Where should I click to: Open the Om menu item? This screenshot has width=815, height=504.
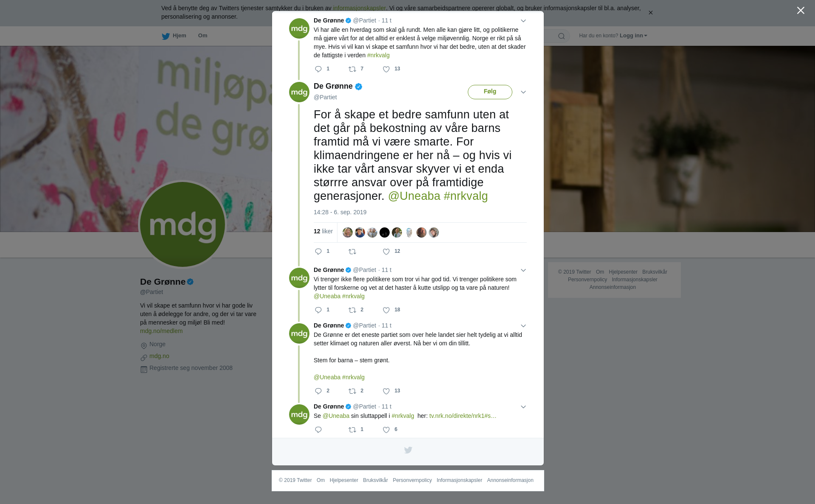point(202,36)
